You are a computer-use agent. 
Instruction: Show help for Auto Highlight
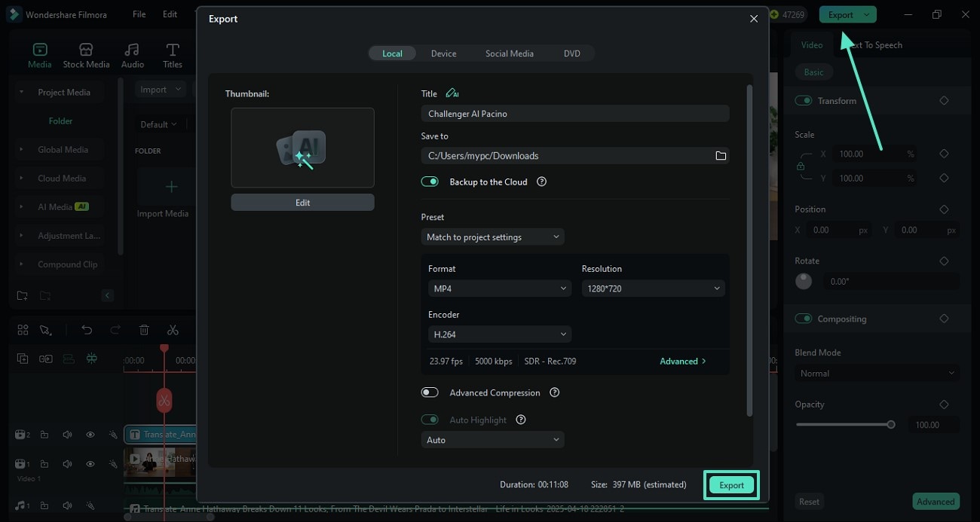[x=520, y=420]
